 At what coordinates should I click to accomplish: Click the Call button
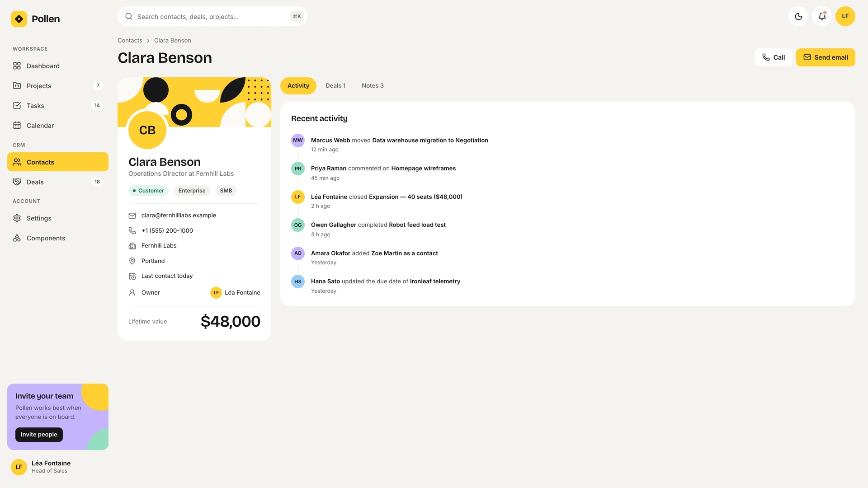774,57
